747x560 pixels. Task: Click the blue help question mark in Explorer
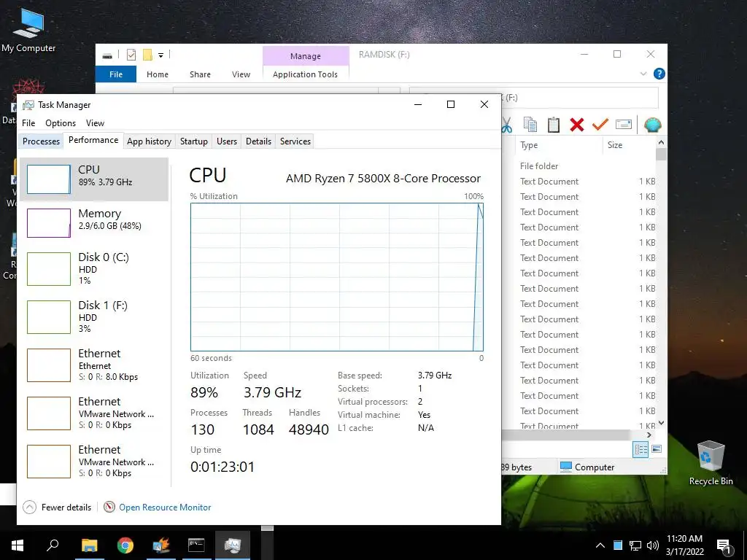pyautogui.click(x=659, y=74)
